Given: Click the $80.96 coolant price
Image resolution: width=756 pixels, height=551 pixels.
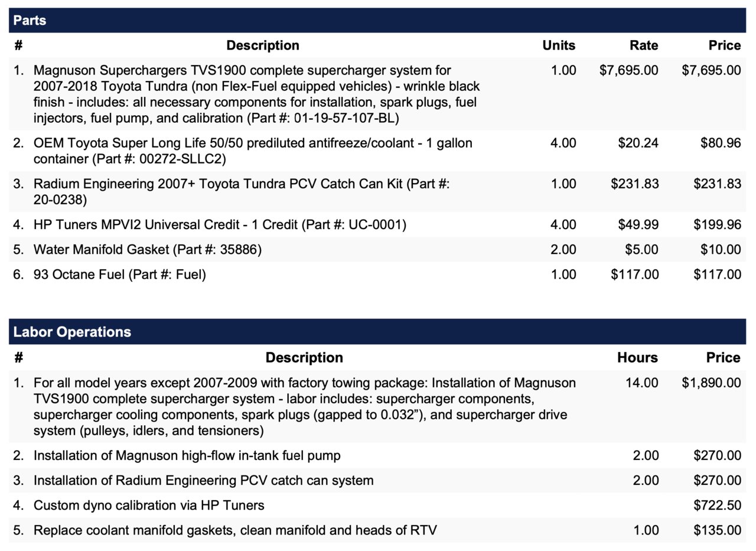Looking at the screenshot, I should pos(721,143).
